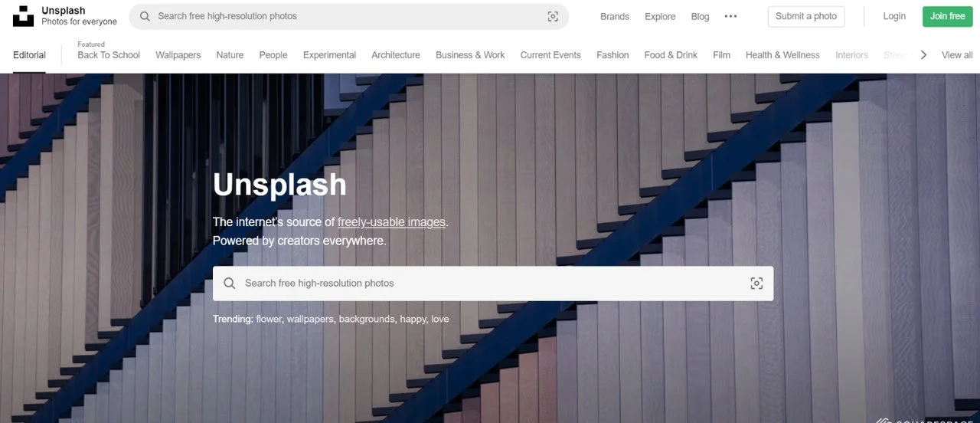Focus the hero search photos field
The height and width of the screenshot is (423, 980).
tap(493, 284)
